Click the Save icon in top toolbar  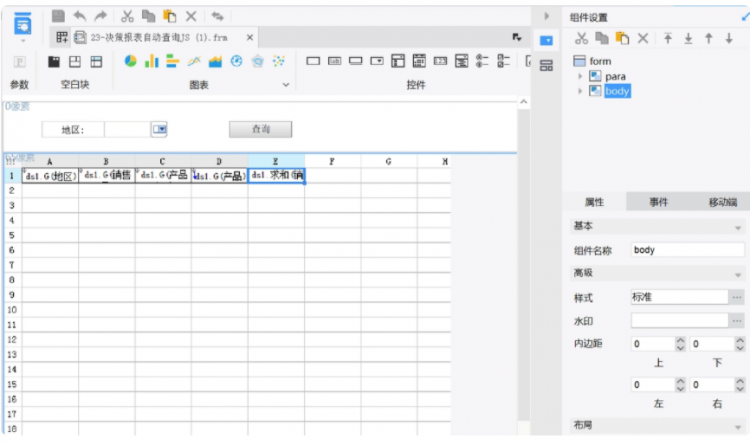[x=58, y=16]
